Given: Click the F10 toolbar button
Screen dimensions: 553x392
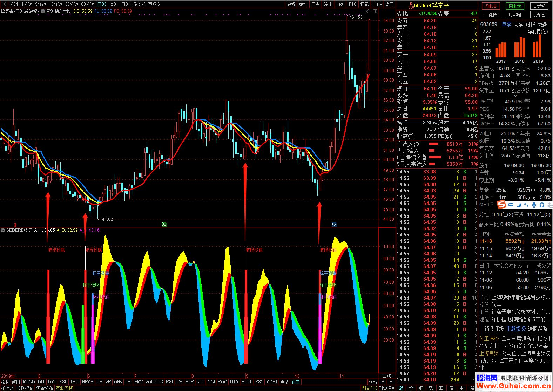Looking at the screenshot, I should tap(352, 4).
